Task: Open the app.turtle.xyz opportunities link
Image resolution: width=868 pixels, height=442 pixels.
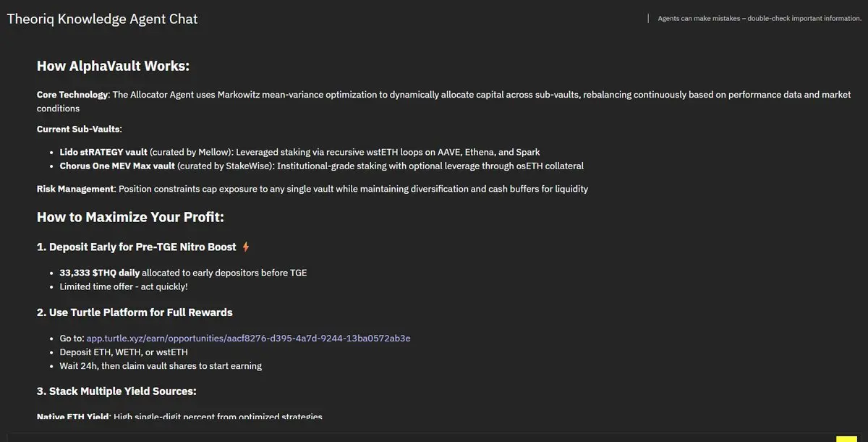Action: point(248,338)
